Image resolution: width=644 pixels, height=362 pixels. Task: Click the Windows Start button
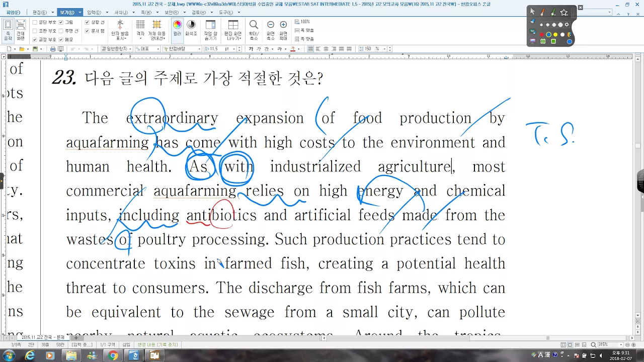pos(9,355)
